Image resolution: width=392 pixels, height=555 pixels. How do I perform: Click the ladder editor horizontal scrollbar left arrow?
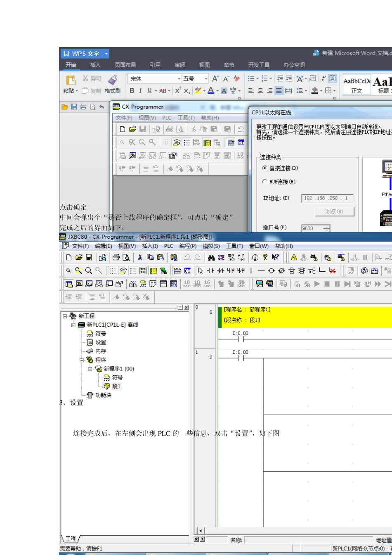pos(201,530)
